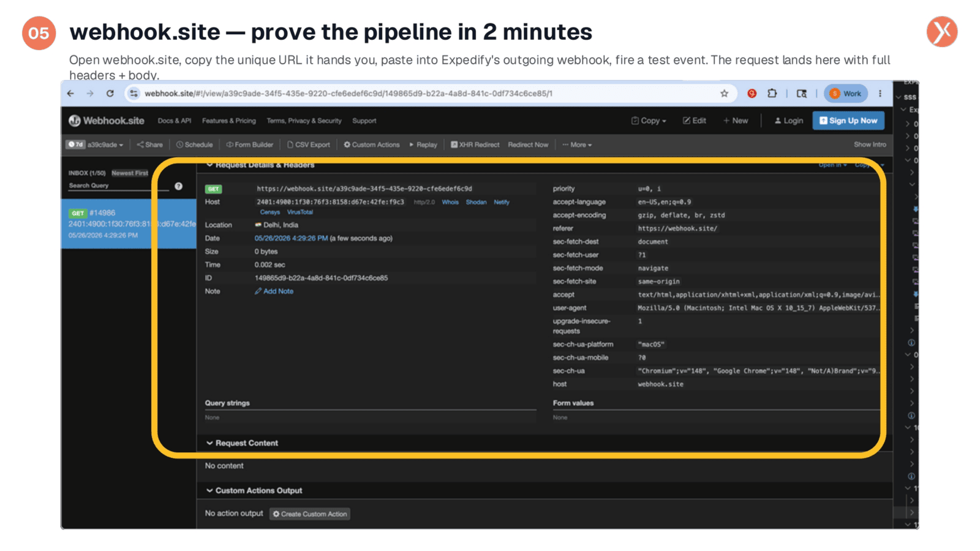The height and width of the screenshot is (551, 980).
Task: Click Share in the toolbar
Action: 150,144
